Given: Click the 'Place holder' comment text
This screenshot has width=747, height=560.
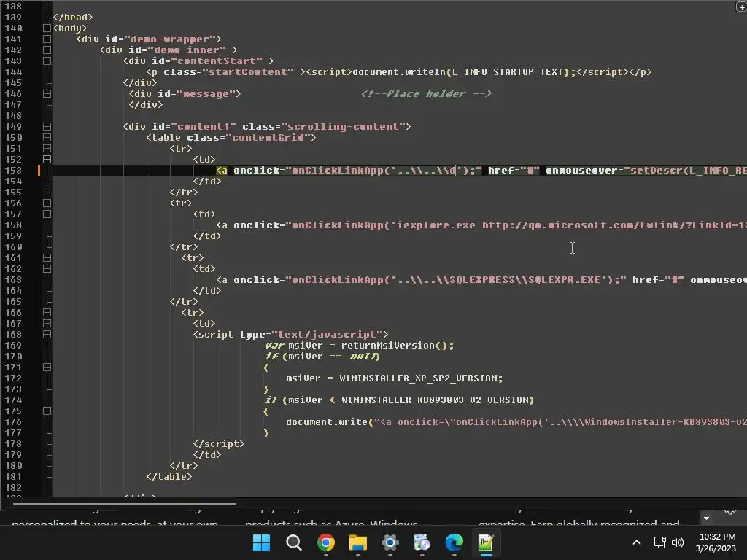Looking at the screenshot, I should point(425,94).
